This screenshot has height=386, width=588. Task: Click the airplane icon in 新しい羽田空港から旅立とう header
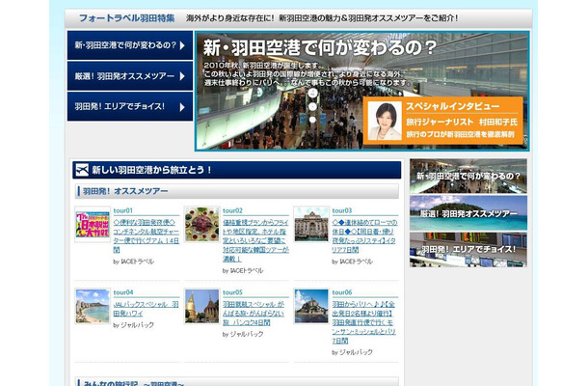click(82, 170)
